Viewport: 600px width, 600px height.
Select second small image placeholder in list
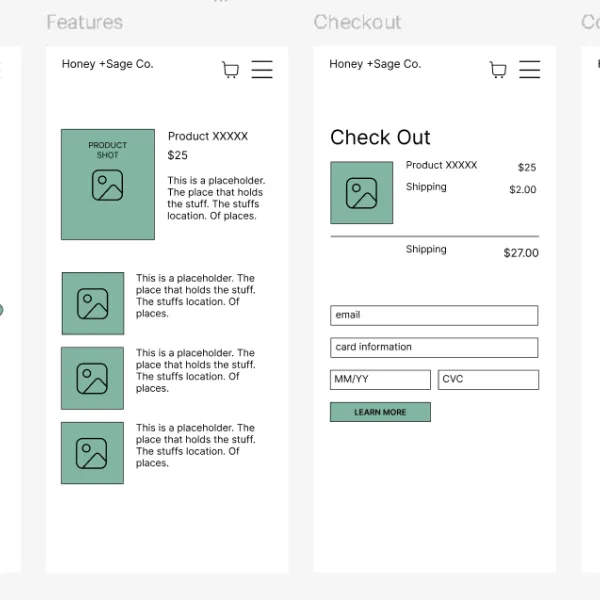[x=92, y=378]
